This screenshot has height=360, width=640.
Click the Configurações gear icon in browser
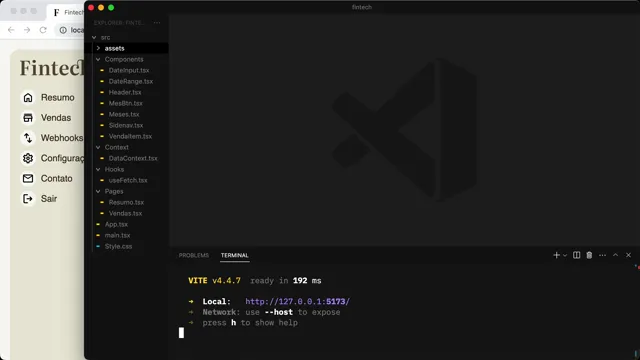28,158
